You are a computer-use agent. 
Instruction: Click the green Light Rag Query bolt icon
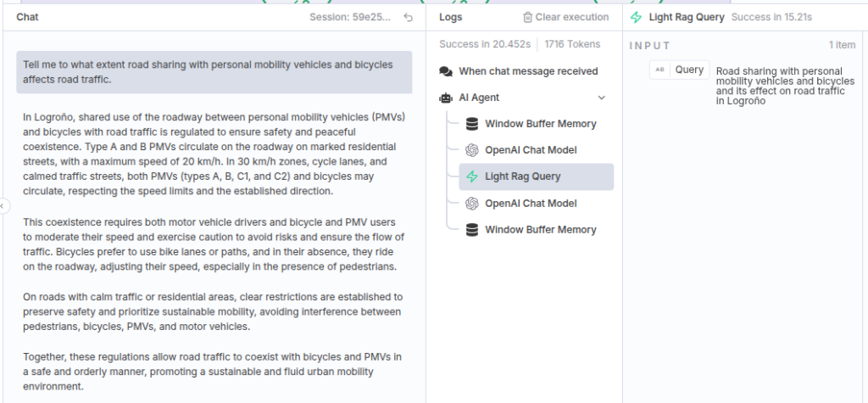click(471, 176)
